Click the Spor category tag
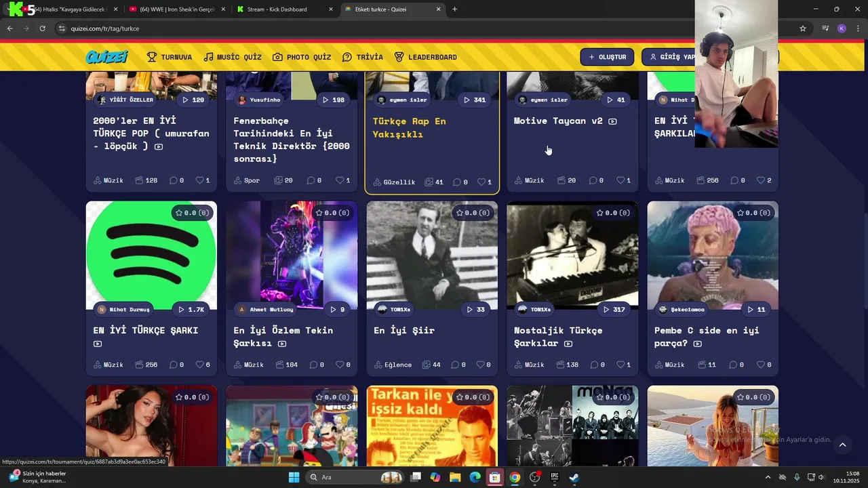This screenshot has width=868, height=488. pyautogui.click(x=246, y=180)
